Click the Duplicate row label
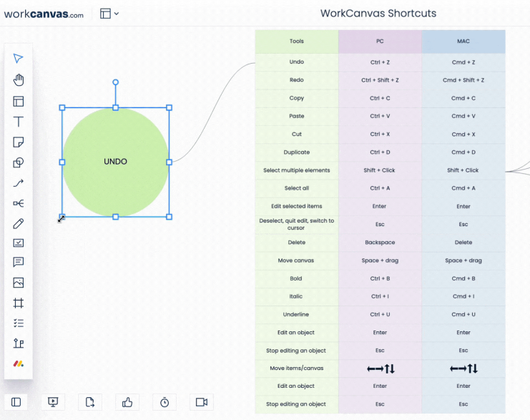 pos(296,152)
